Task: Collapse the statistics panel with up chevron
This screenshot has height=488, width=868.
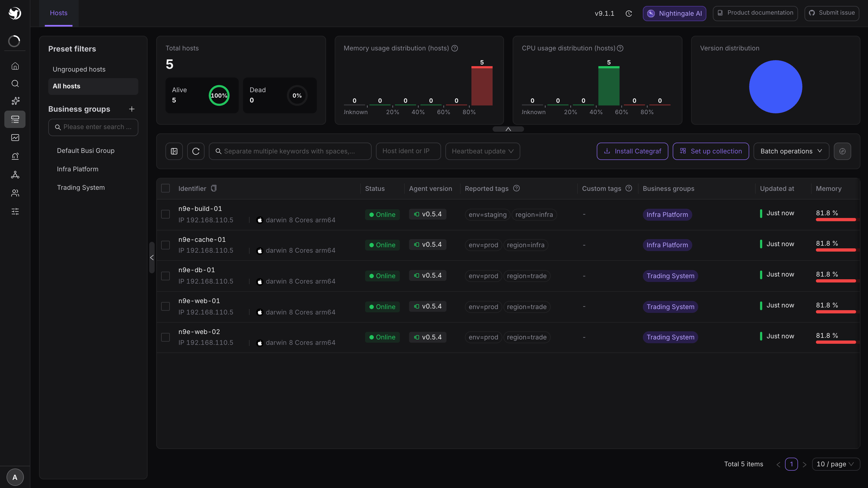Action: [x=508, y=129]
